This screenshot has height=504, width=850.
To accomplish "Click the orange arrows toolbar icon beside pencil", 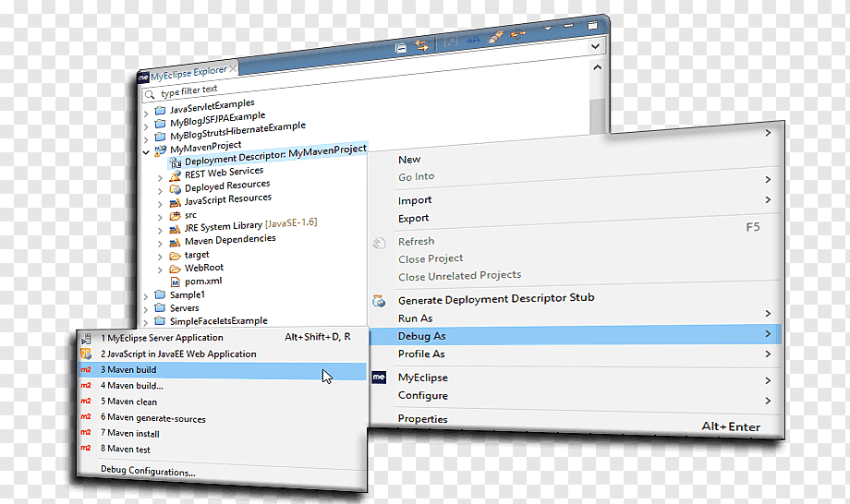I will pyautogui.click(x=518, y=34).
